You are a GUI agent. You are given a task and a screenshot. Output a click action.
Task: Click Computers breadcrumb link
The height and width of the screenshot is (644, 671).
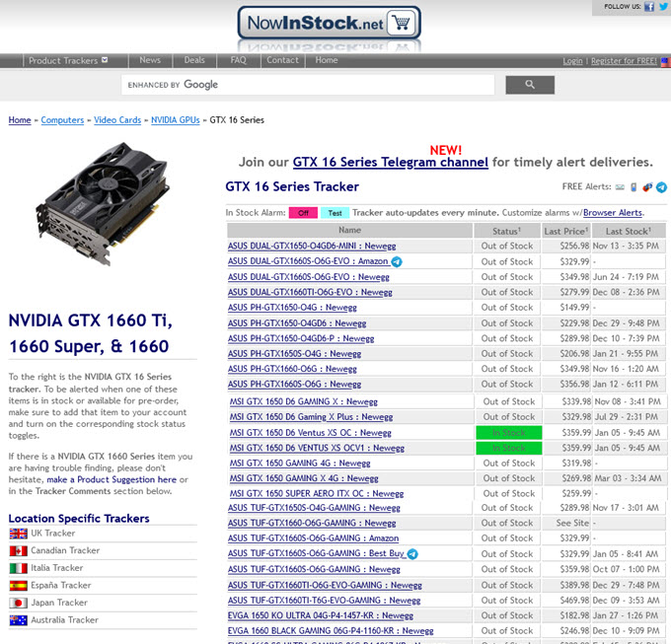click(x=62, y=120)
